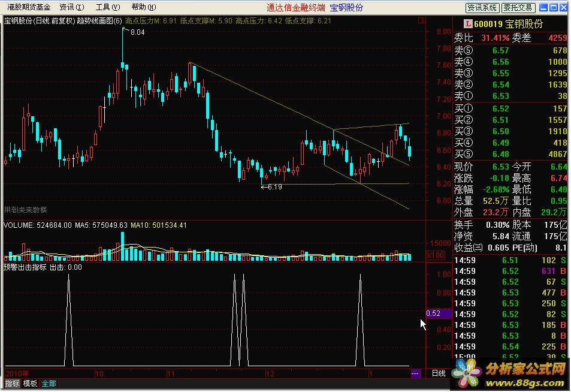Image resolution: width=571 pixels, height=392 pixels.
Task: Click the 6.19 low price label
Action: [275, 187]
